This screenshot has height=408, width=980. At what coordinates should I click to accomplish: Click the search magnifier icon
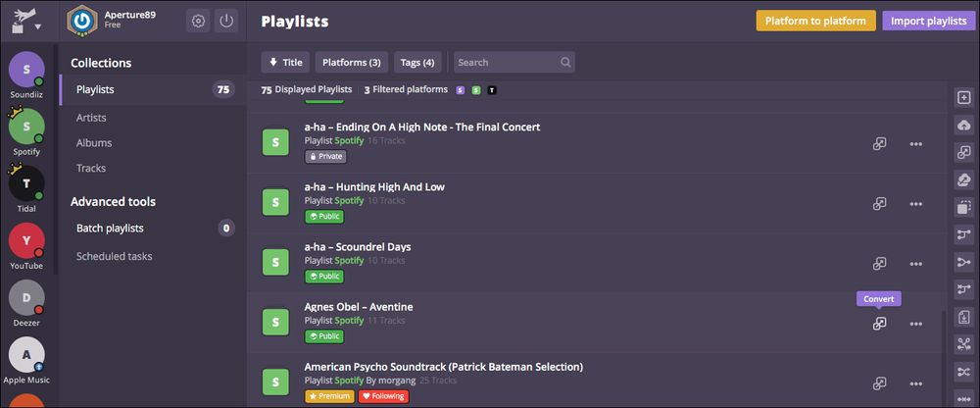[565, 62]
